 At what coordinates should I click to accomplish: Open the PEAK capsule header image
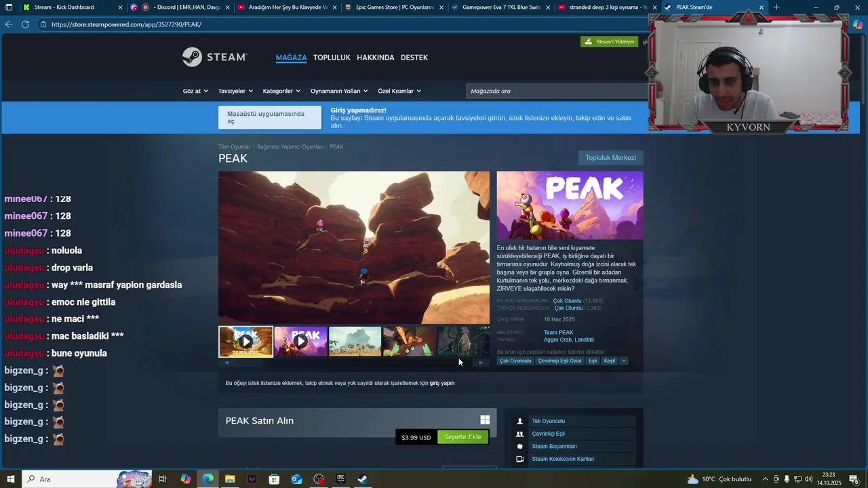coord(570,205)
